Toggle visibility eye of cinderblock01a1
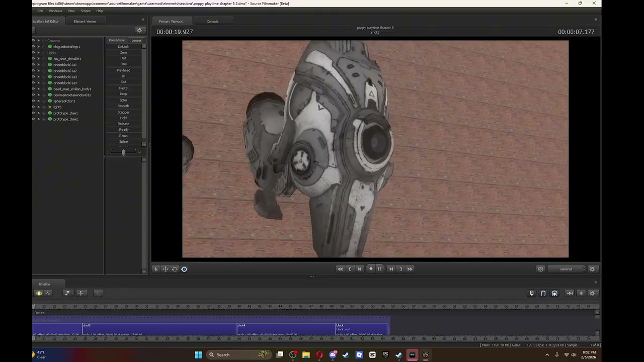 (x=34, y=65)
